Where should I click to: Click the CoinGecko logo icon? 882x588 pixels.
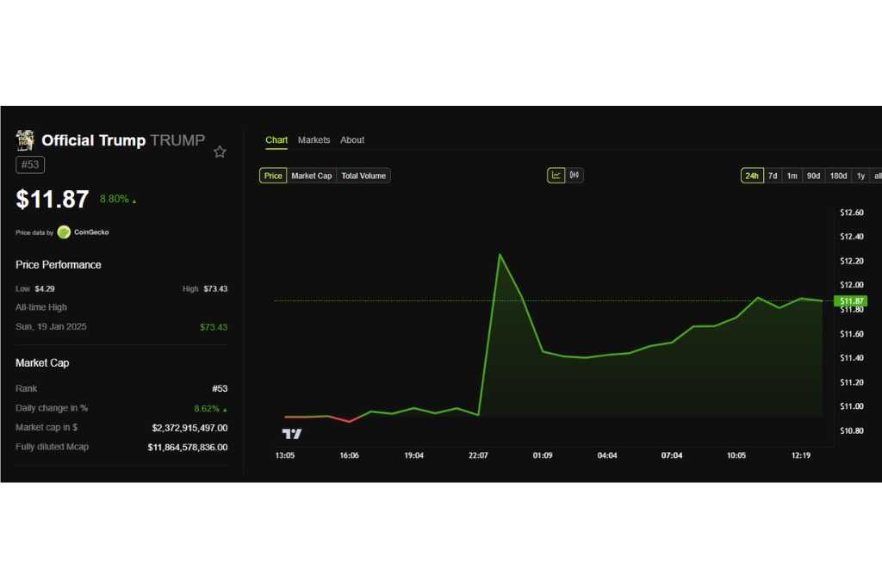64,232
